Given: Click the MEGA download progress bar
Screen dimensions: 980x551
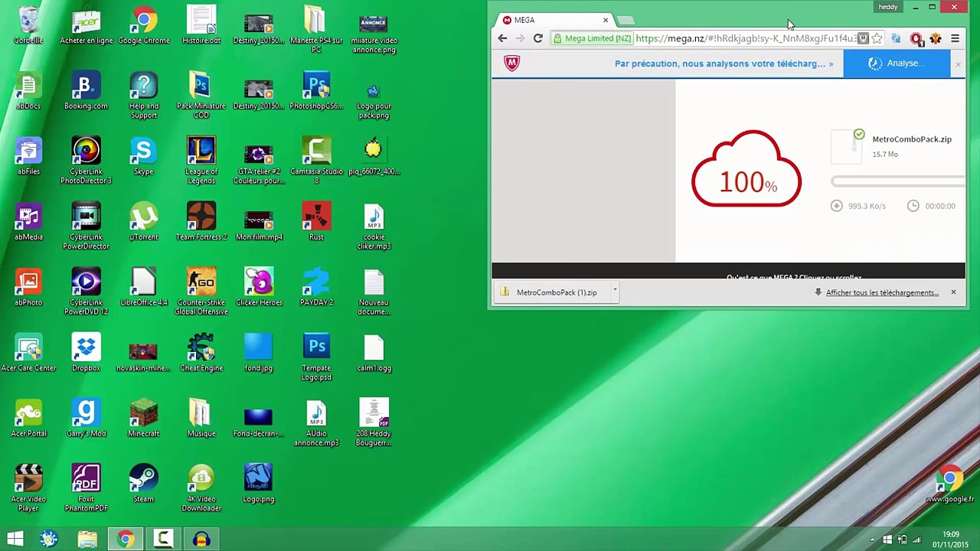Looking at the screenshot, I should coord(897,181).
